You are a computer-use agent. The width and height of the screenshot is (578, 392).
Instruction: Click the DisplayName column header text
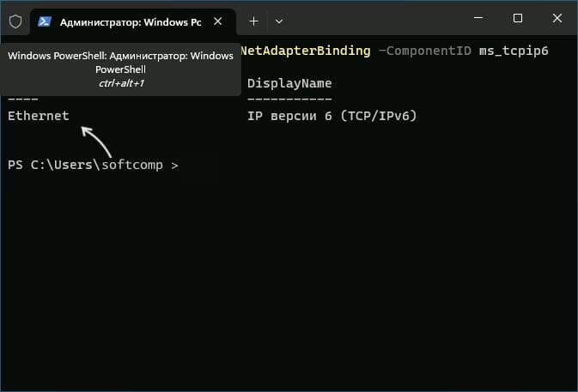(289, 83)
